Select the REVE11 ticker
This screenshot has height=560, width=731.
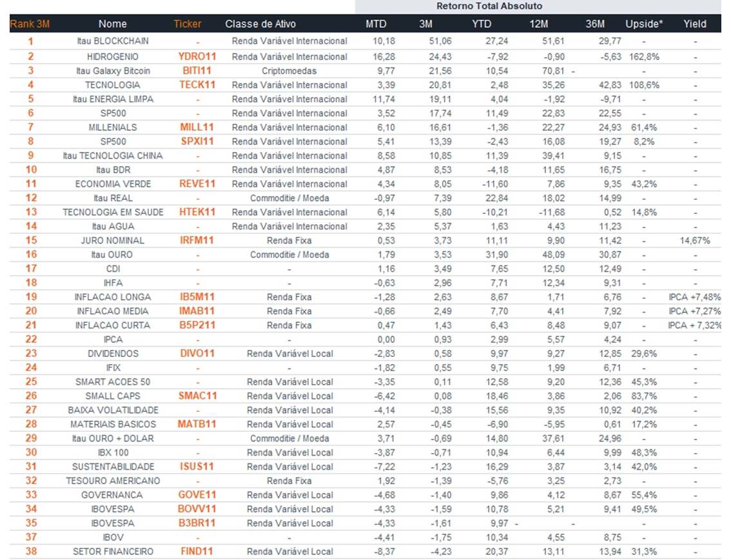(197, 184)
